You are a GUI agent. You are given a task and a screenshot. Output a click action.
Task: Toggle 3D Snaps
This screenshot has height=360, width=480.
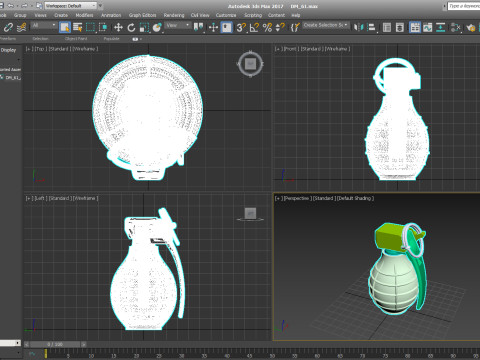241,27
